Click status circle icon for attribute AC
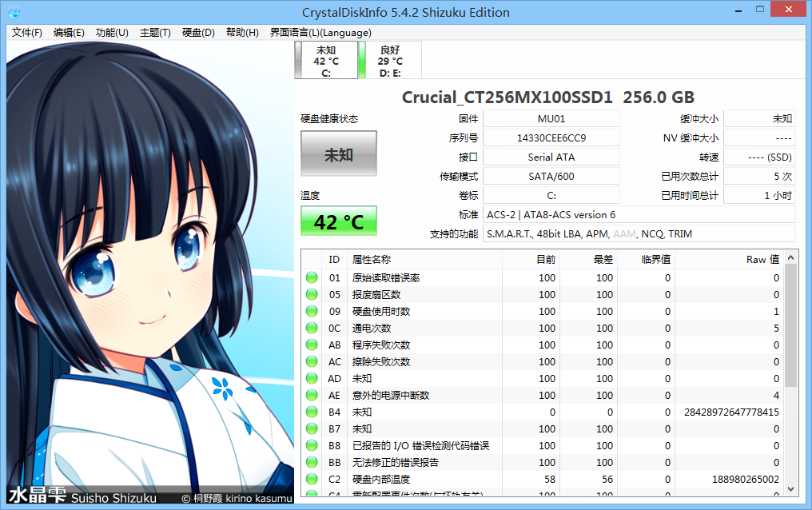812x510 pixels. point(312,361)
